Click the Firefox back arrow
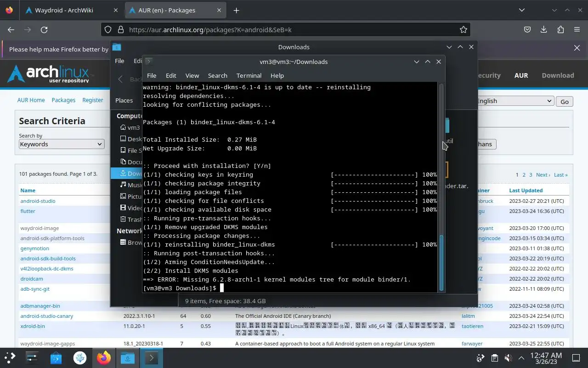 pos(11,29)
